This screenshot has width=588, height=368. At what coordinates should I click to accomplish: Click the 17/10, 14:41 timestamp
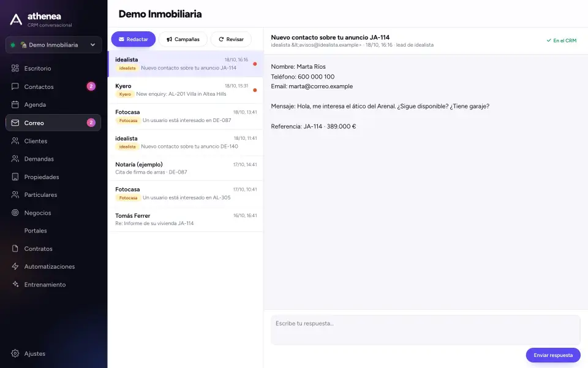coord(245,164)
